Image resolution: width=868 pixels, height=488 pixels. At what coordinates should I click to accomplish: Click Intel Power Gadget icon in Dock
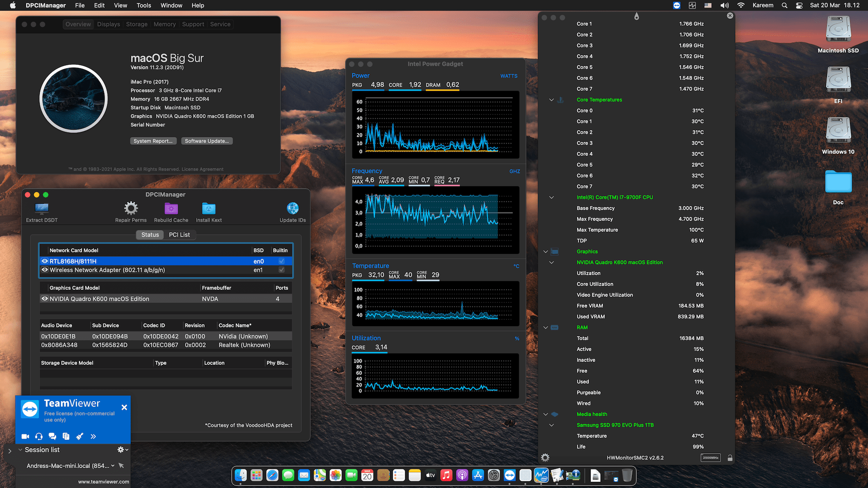point(541,475)
